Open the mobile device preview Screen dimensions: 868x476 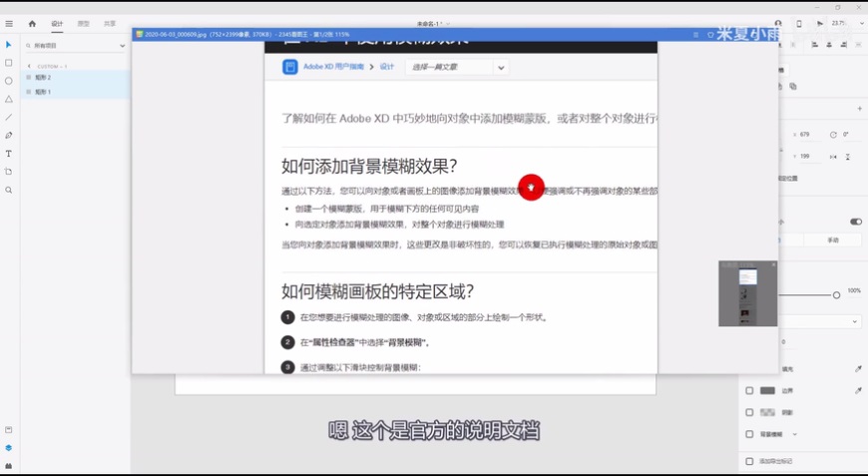tap(799, 24)
